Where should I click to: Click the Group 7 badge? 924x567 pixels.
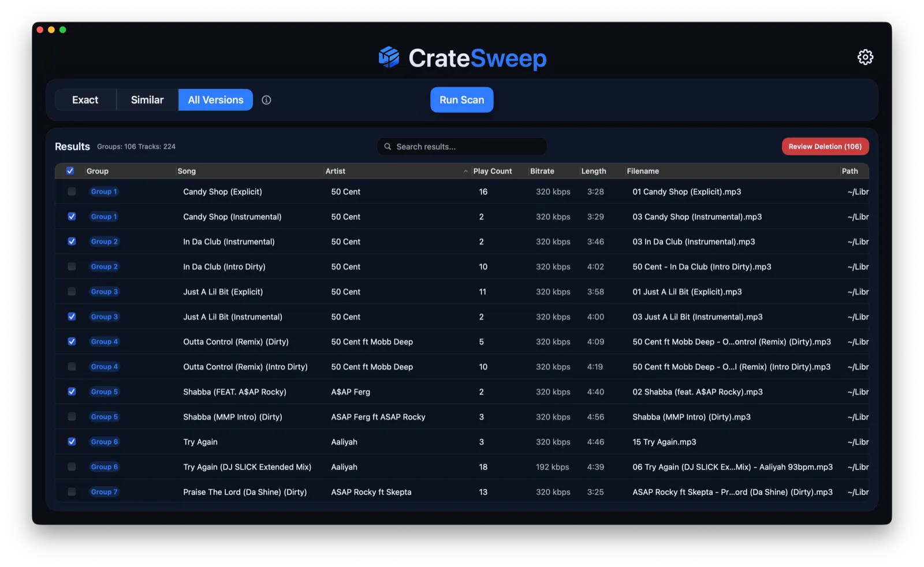[104, 492]
